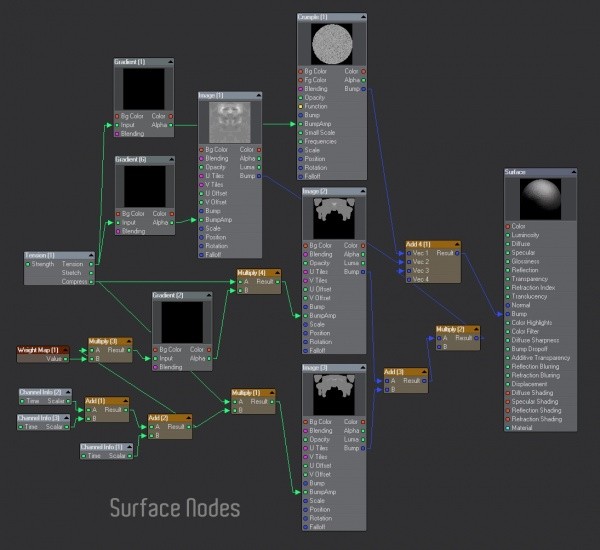The height and width of the screenshot is (550, 600).
Task: Select the Add (3) node header
Action: point(406,372)
